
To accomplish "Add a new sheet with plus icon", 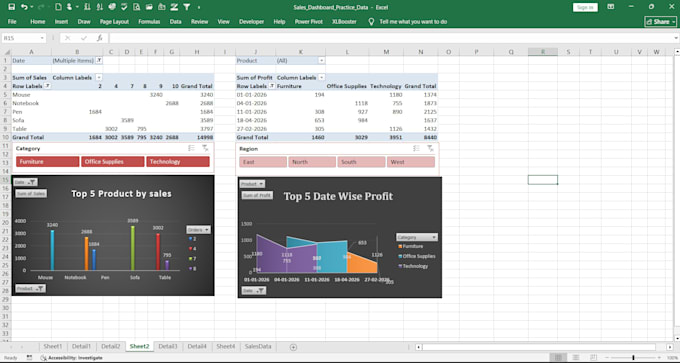I will point(293,347).
